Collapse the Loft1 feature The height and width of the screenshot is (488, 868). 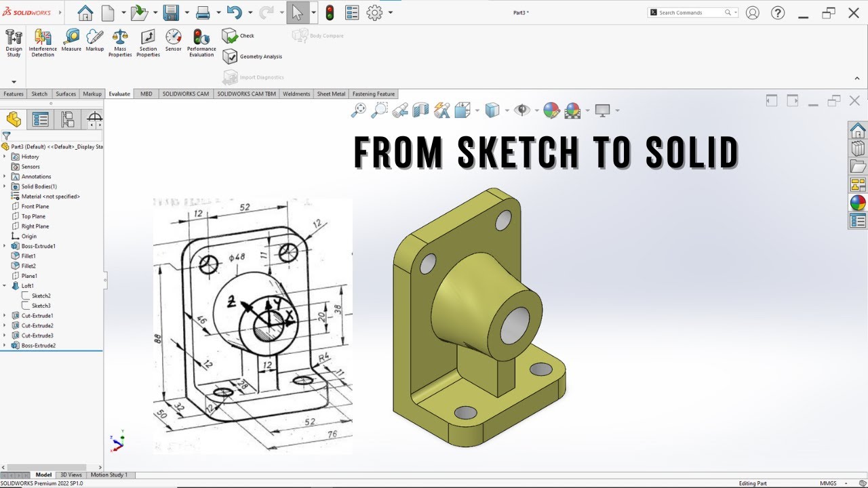[5, 286]
